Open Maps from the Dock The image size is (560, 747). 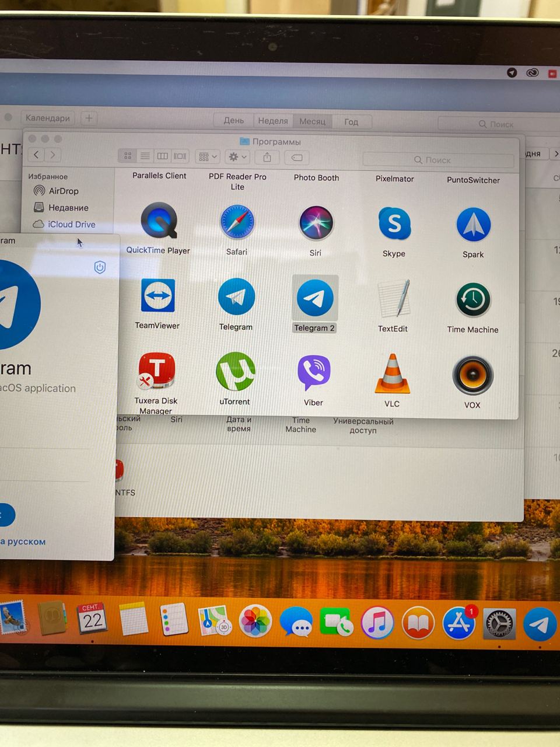point(215,620)
